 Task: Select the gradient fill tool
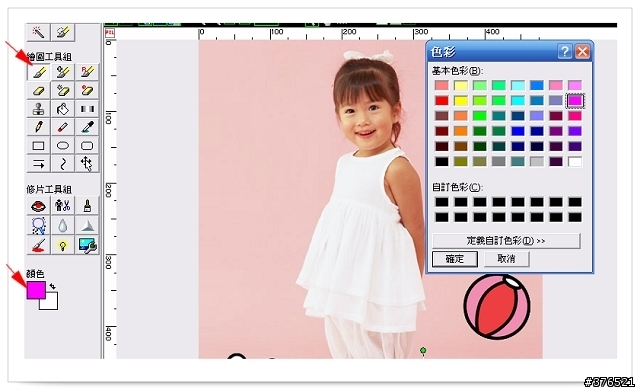coord(87,109)
